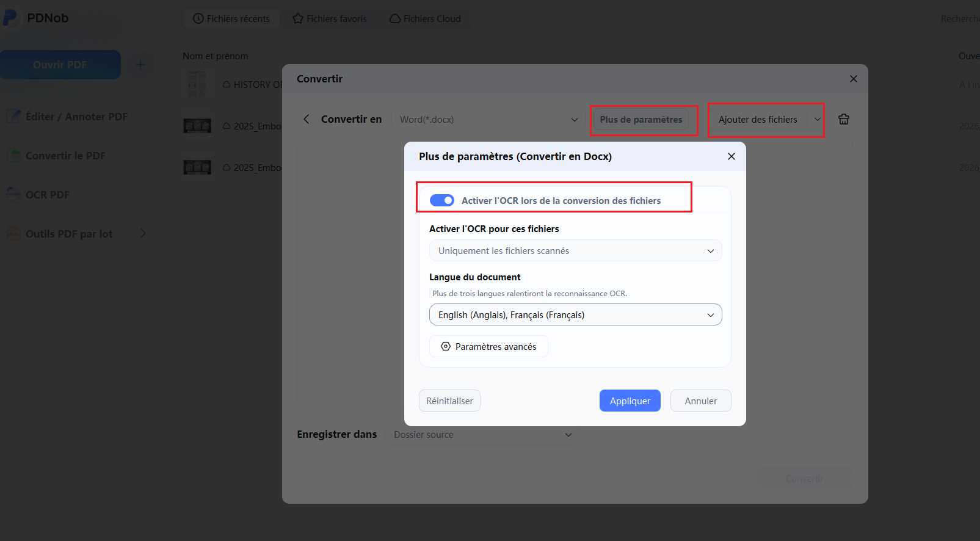980x541 pixels.
Task: Click the PDNob logo icon
Action: pyautogui.click(x=10, y=18)
